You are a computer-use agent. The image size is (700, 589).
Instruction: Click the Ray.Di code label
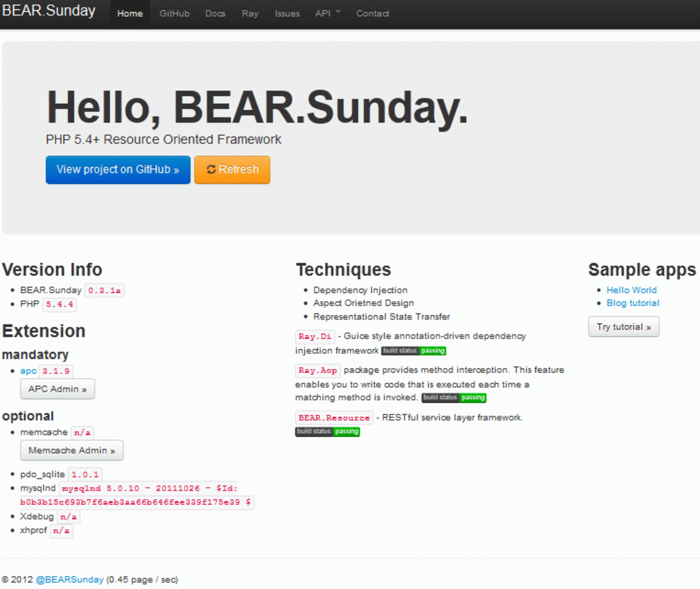(315, 336)
